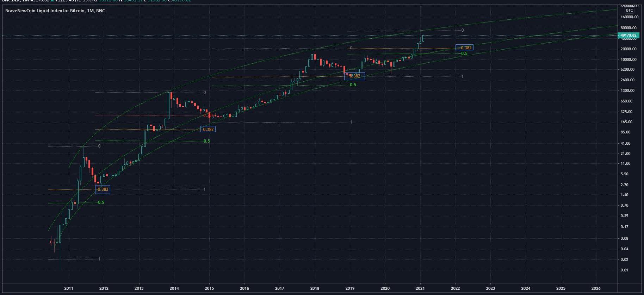Select the boxed 0.382 label near 2012
The image size is (644, 295).
coord(103,189)
